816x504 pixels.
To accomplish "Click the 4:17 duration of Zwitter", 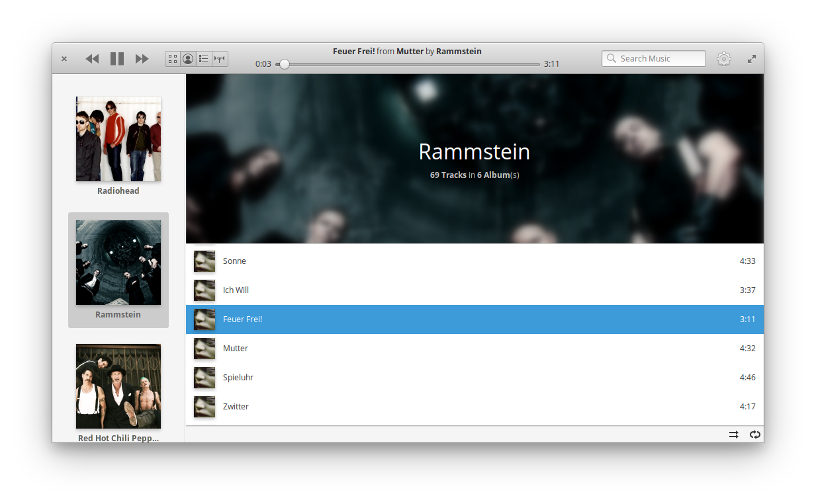I will [747, 407].
